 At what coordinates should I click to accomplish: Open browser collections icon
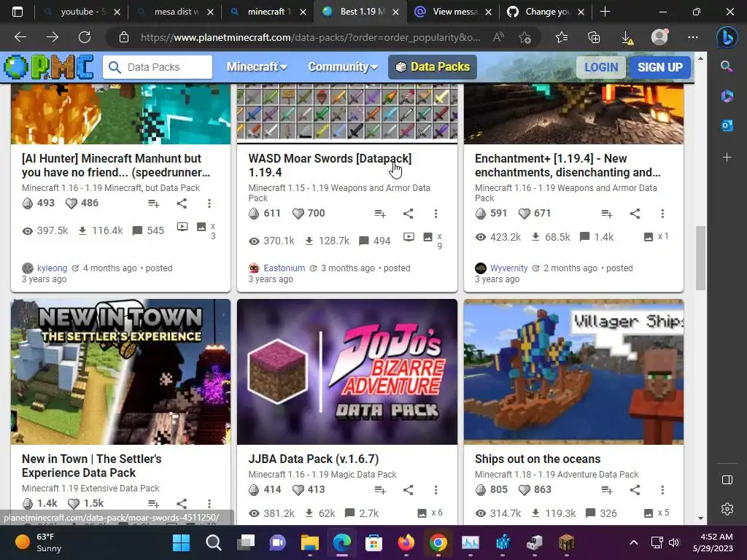click(x=594, y=37)
